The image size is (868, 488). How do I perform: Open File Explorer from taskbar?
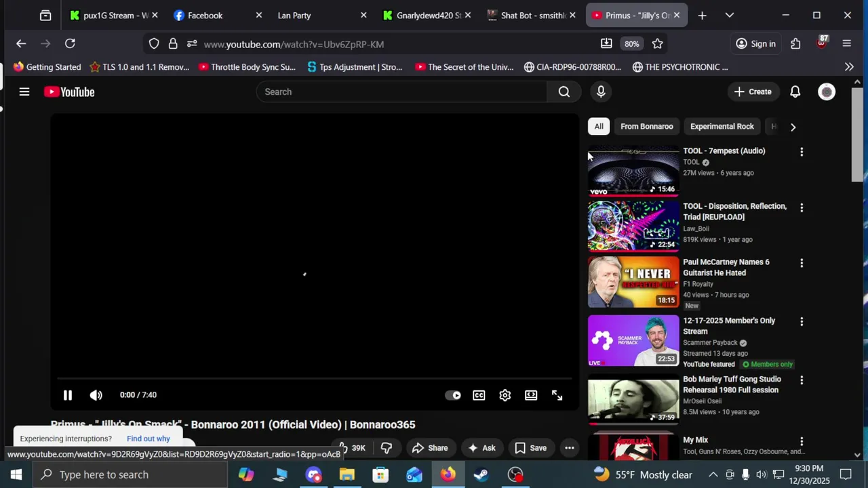[x=347, y=474]
